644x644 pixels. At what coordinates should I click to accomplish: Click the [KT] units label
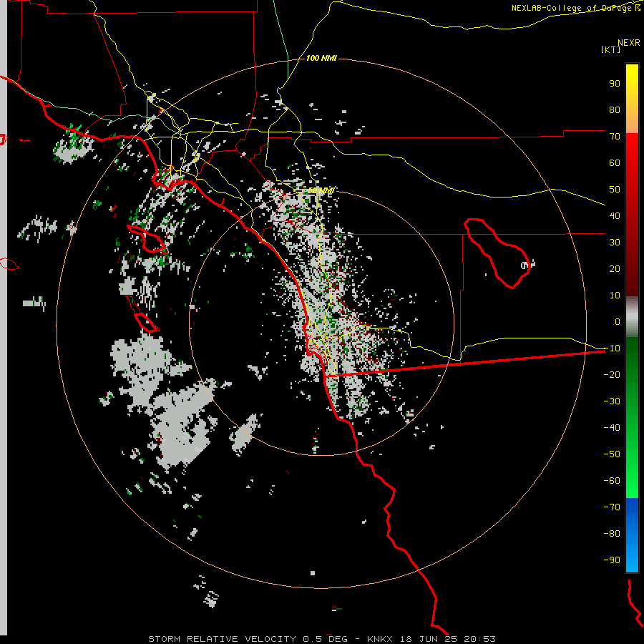[x=610, y=49]
